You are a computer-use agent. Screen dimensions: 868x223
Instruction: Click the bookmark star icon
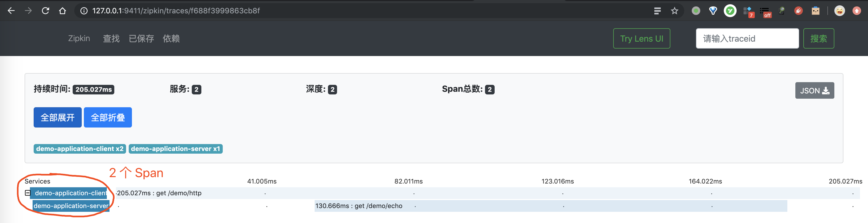pos(674,10)
